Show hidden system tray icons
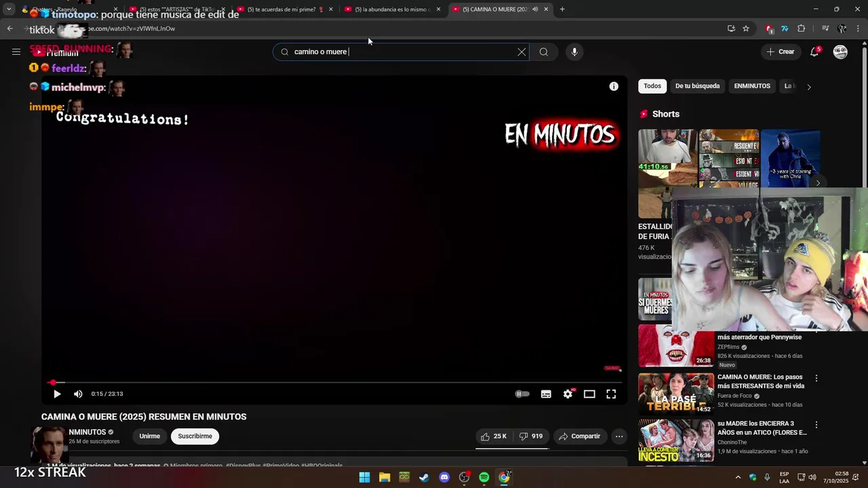Viewport: 868px width, 488px height. [738, 477]
